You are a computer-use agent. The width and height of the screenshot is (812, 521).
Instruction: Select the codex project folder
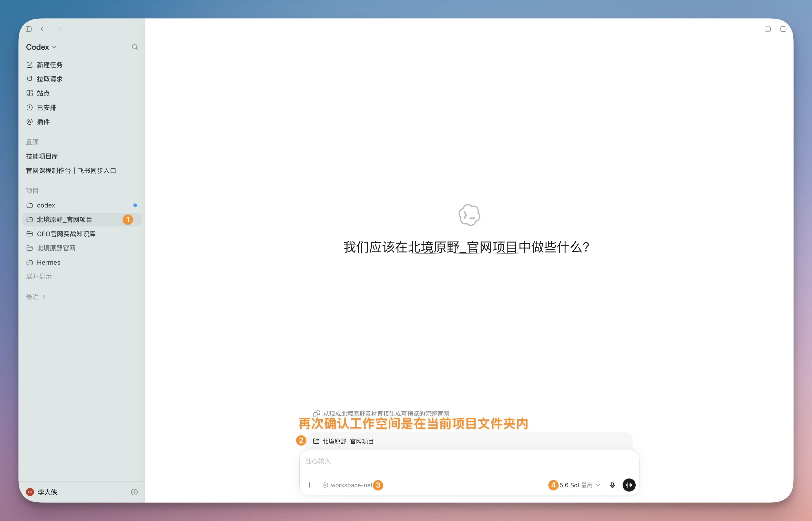pyautogui.click(x=82, y=205)
